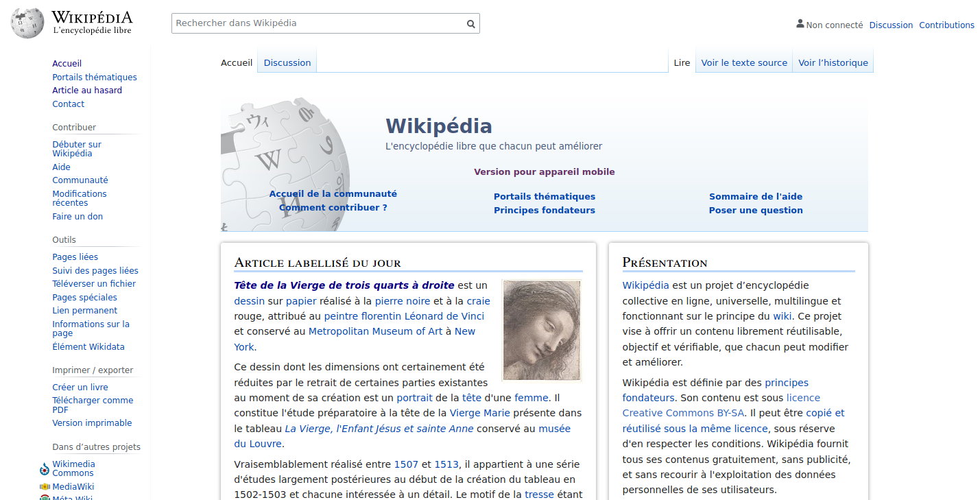Open Wikipédia link in Présentation box
Viewport: 980px width, 500px height.
[x=645, y=285]
